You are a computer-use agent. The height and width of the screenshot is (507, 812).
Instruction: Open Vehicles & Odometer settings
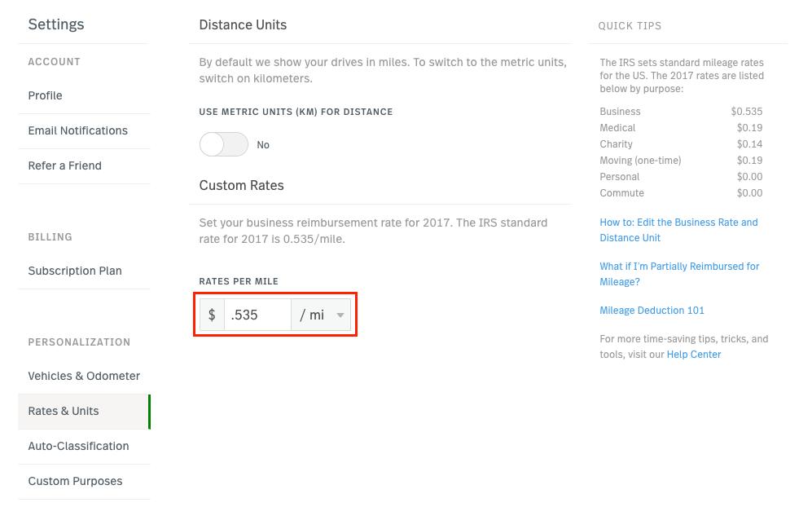pyautogui.click(x=84, y=377)
